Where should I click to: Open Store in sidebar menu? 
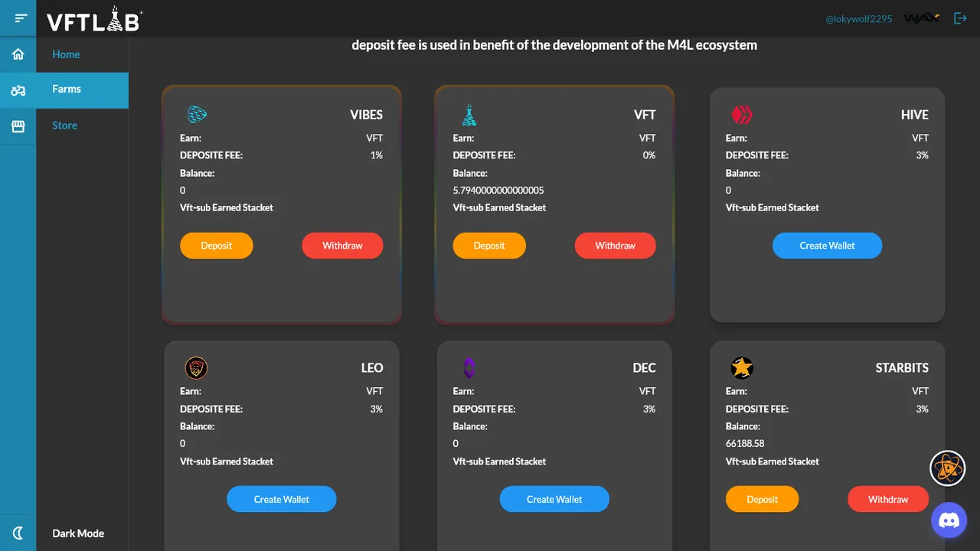(64, 126)
